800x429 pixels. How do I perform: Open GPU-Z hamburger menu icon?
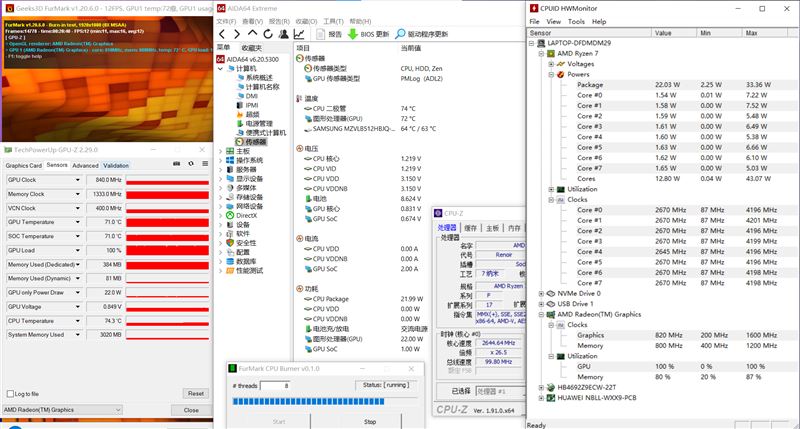(205, 164)
